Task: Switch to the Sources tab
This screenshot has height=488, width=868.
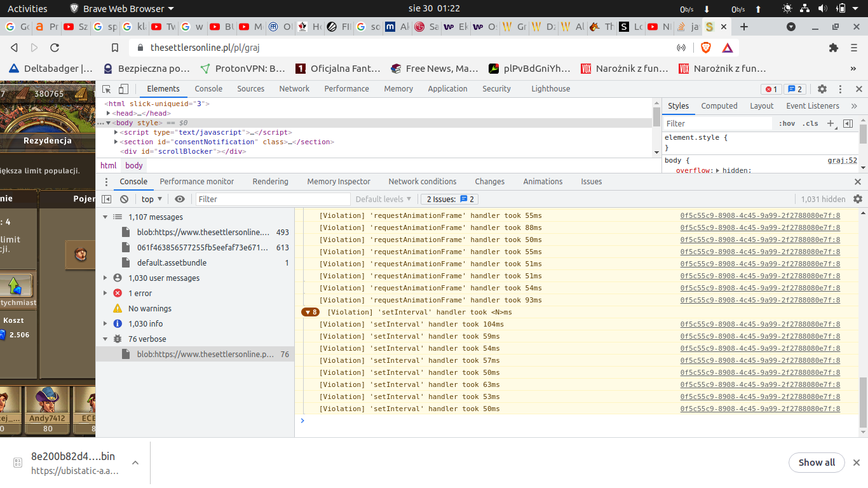Action: [x=251, y=89]
